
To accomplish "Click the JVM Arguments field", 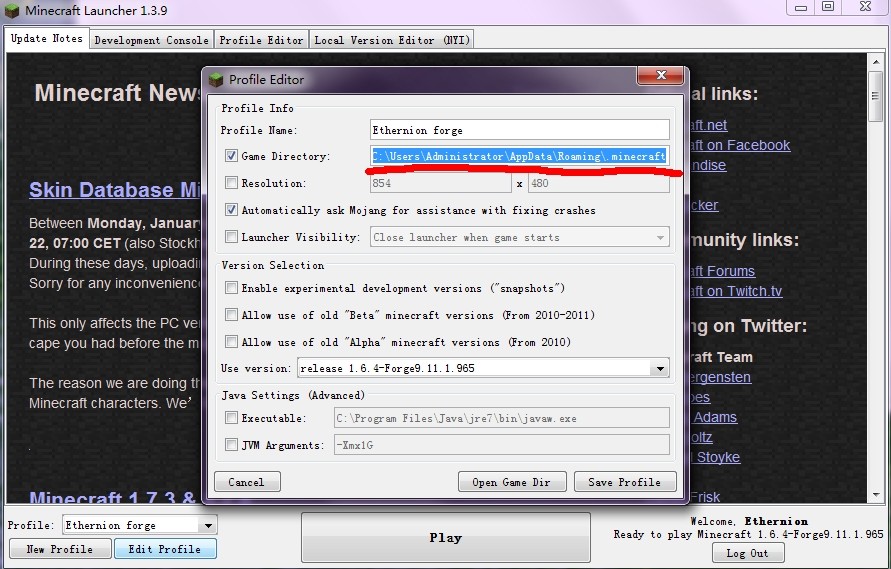I will [501, 445].
